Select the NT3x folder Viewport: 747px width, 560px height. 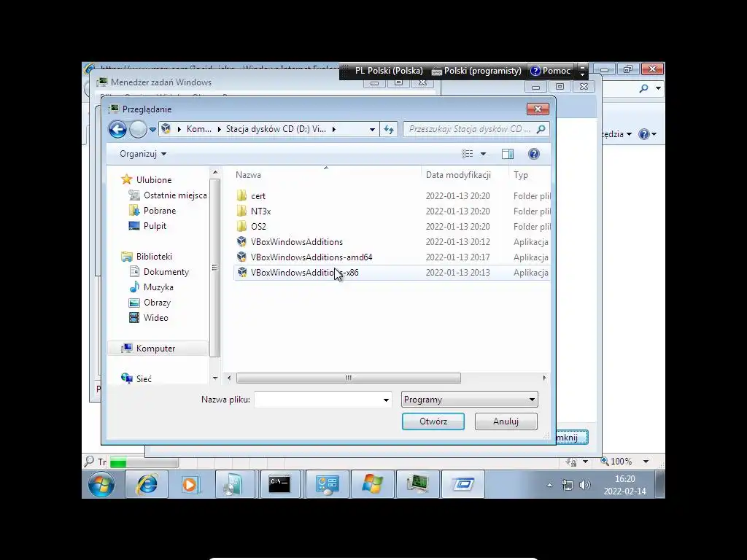[260, 211]
